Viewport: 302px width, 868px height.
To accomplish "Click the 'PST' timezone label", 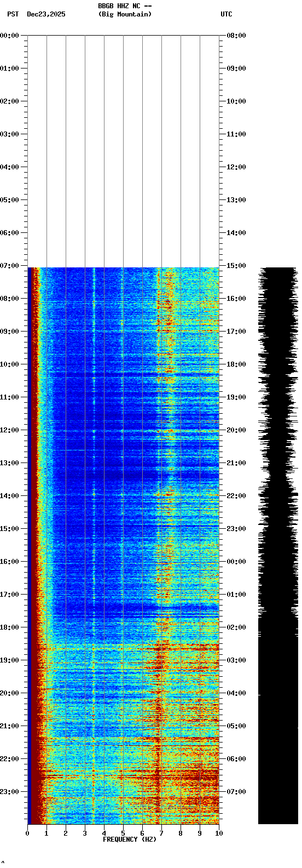I will coord(13,14).
